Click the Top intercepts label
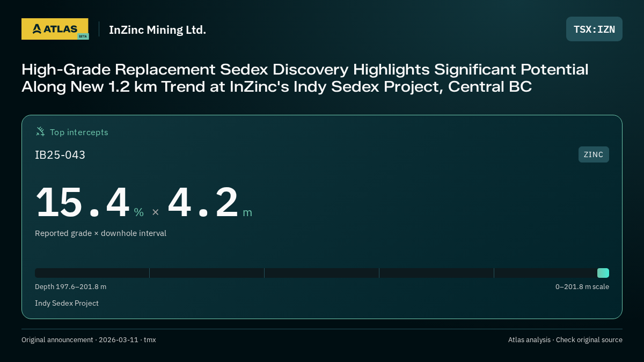Image resolution: width=644 pixels, height=362 pixels. 79,132
